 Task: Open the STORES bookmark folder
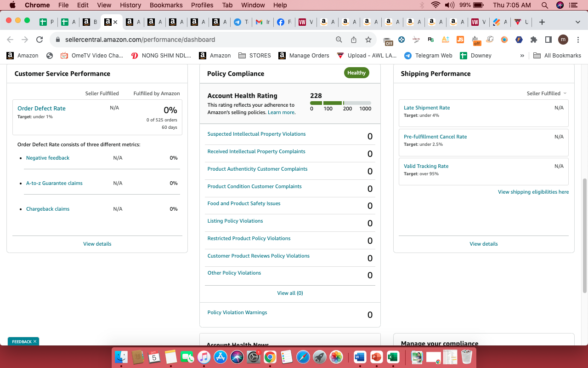tap(254, 56)
